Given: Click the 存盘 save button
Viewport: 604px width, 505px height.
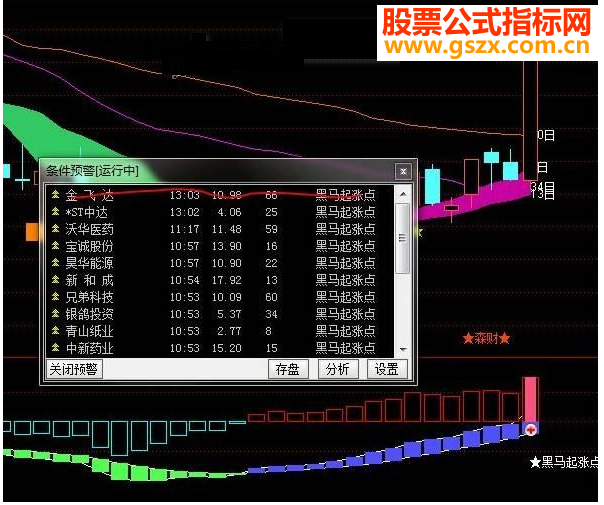Looking at the screenshot, I should [x=289, y=370].
